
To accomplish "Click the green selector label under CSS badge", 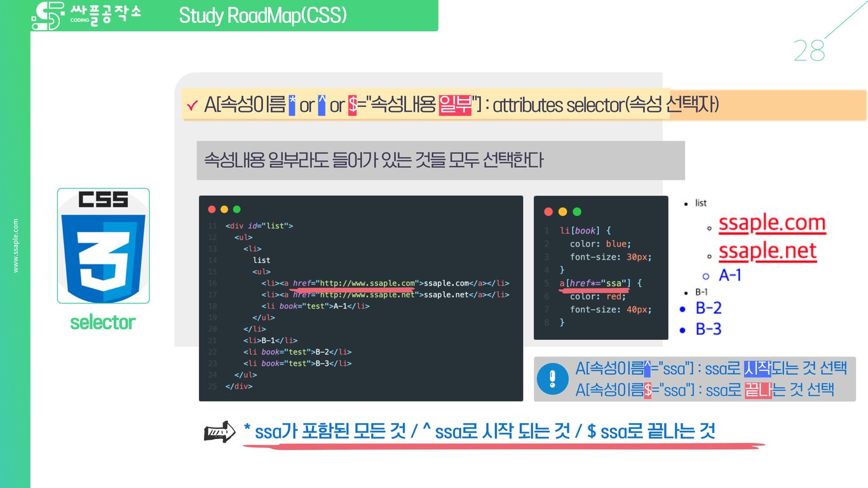I will pos(102,323).
